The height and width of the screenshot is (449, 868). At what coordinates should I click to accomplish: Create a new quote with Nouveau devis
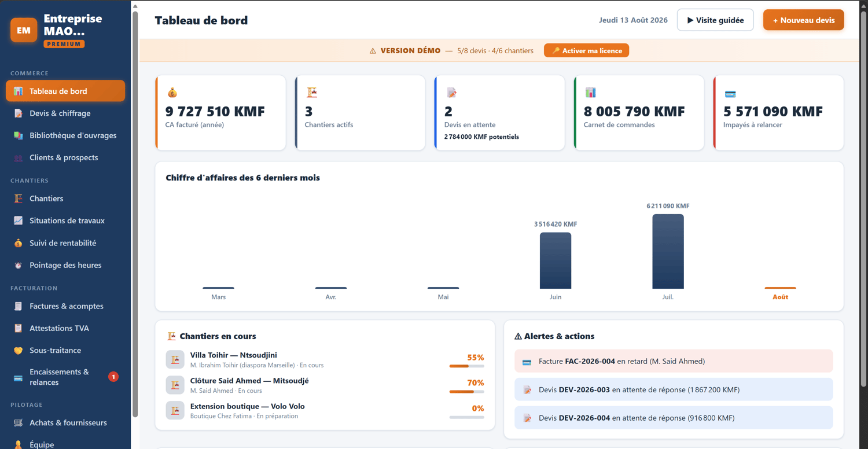(x=804, y=20)
